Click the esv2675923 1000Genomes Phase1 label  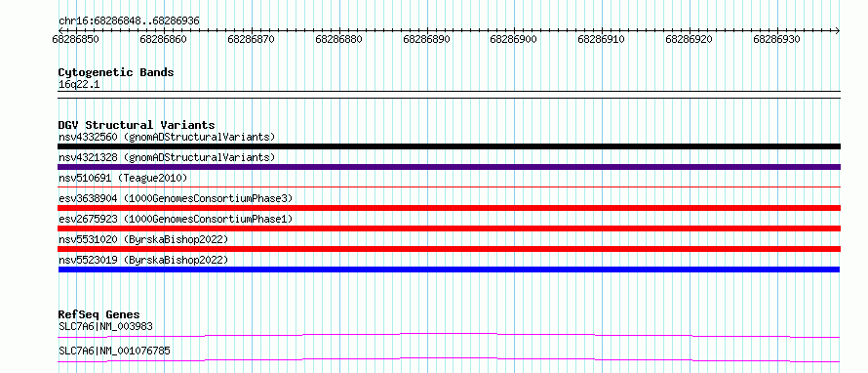(x=176, y=219)
